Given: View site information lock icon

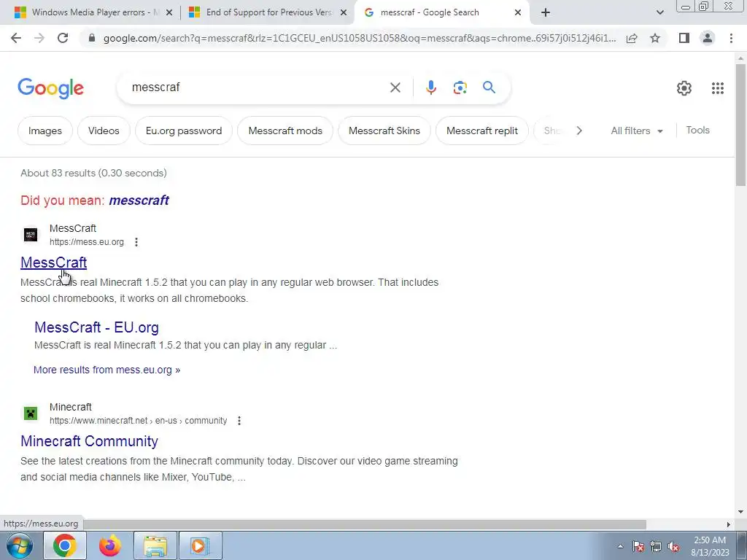Looking at the screenshot, I should tap(92, 38).
